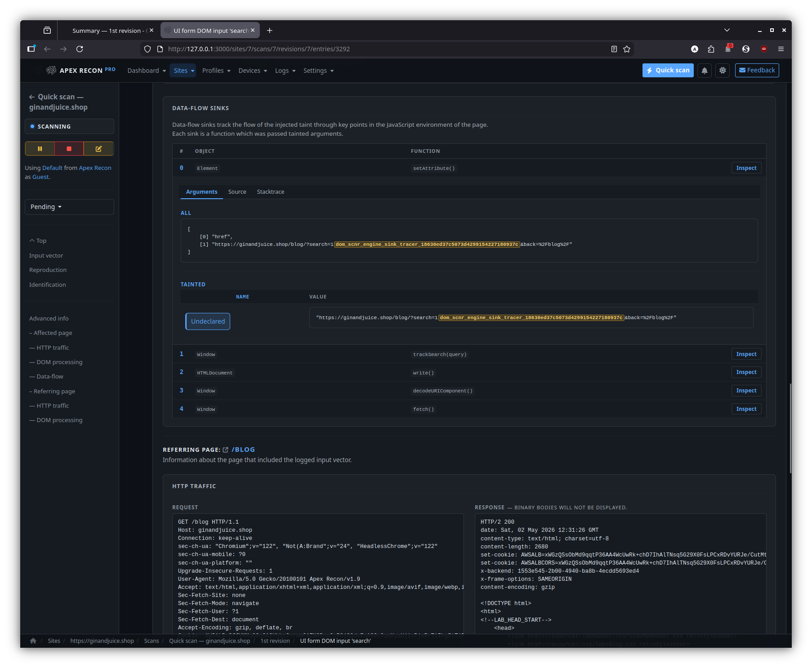Jump to Advanced info section
The height and width of the screenshot is (668, 812).
click(49, 319)
